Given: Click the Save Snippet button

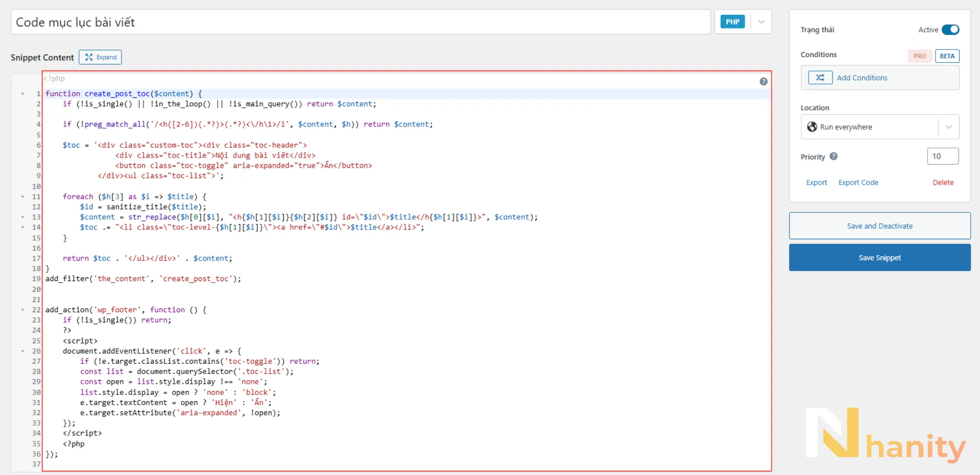Looking at the screenshot, I should click(x=879, y=258).
